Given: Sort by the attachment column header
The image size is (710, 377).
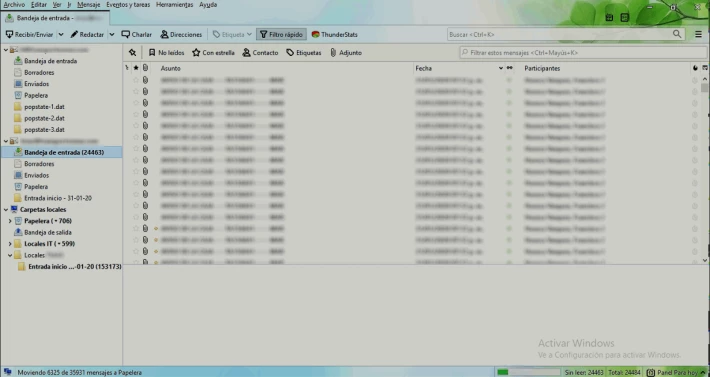Looking at the screenshot, I should click(145, 68).
